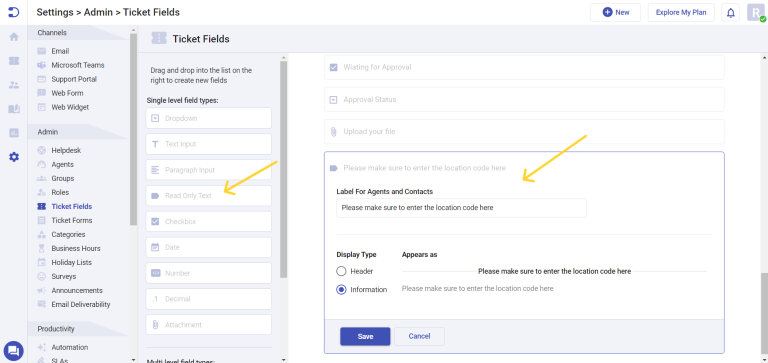Click the Cancel button

(x=419, y=337)
